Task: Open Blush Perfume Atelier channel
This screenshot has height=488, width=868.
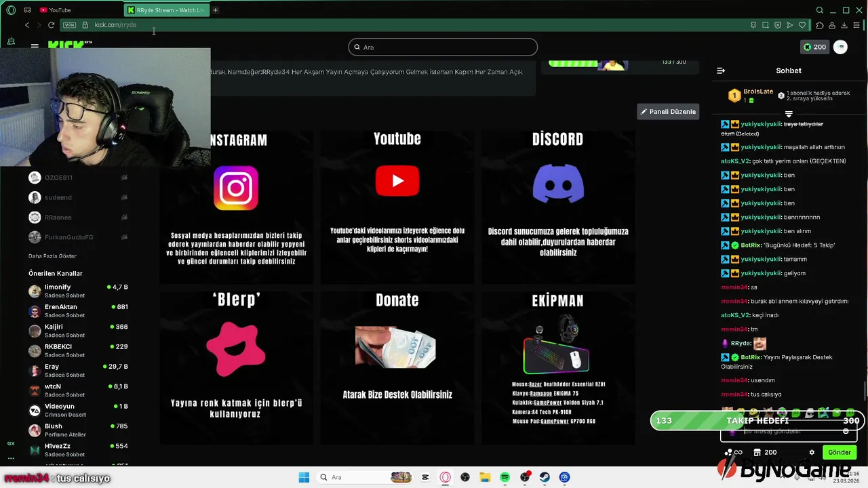Action: [x=78, y=430]
